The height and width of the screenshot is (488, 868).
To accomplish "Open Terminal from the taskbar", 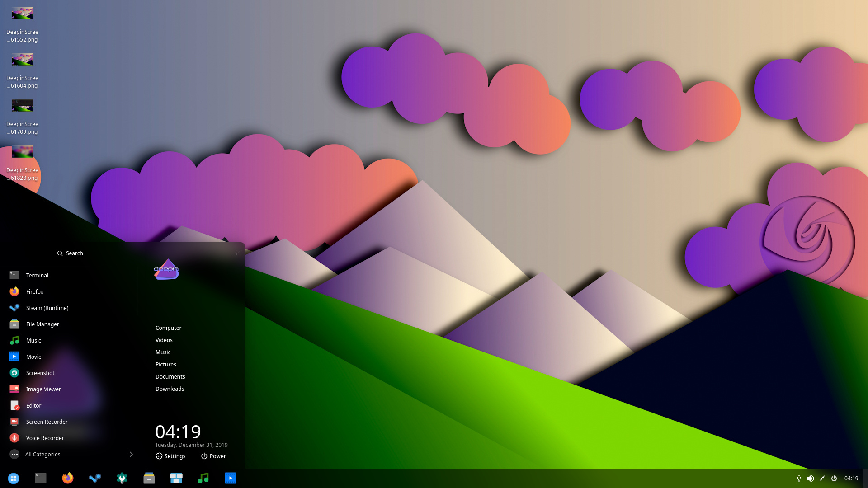I will tap(41, 478).
